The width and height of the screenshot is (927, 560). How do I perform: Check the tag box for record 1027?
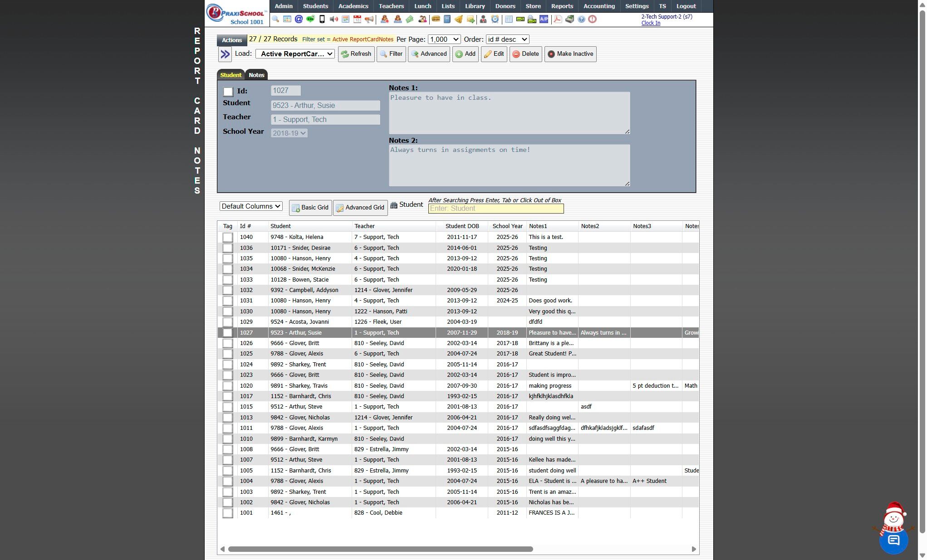228,333
